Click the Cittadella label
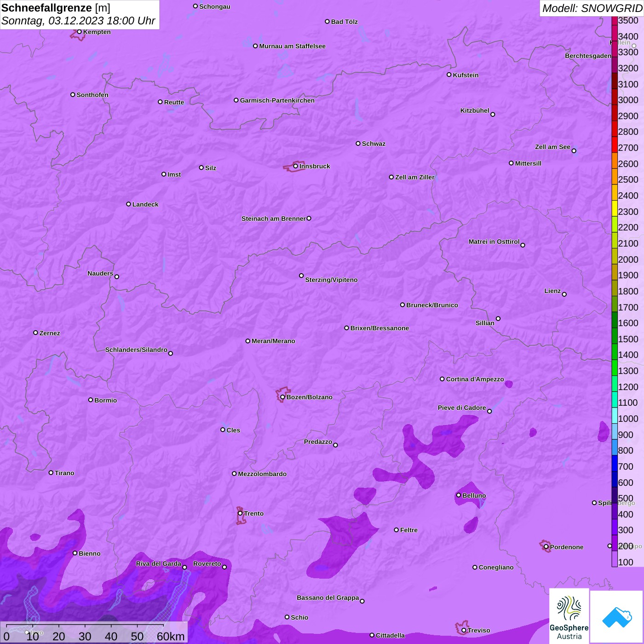The image size is (644, 644). point(390,635)
